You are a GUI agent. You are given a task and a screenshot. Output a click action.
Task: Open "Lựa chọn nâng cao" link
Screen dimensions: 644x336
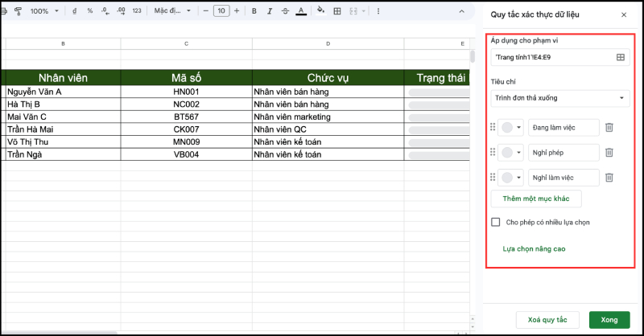click(534, 248)
